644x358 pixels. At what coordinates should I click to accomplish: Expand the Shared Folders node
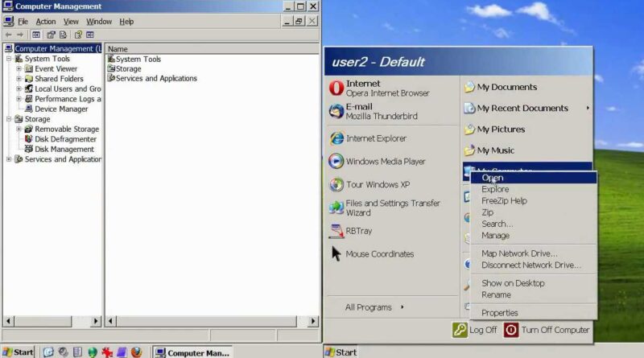click(19, 78)
